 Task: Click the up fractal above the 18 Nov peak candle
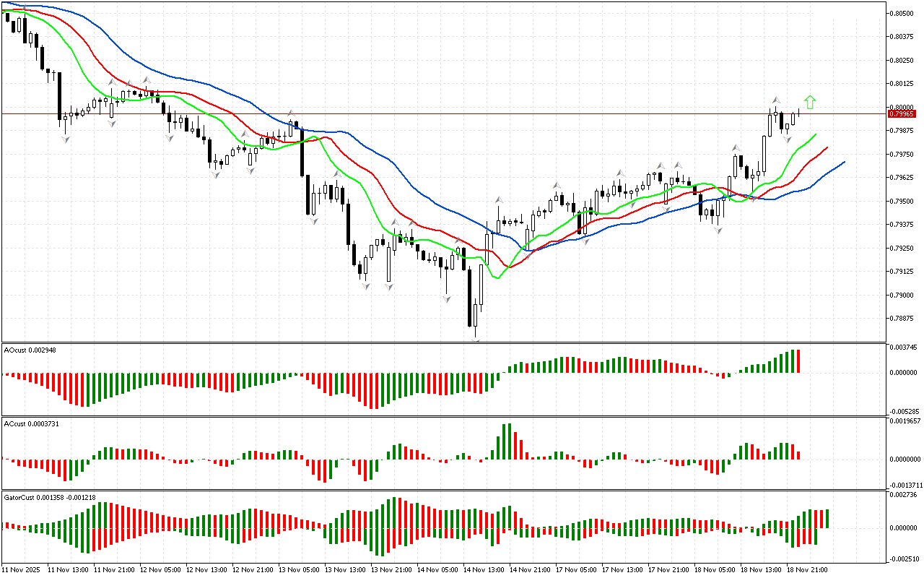pyautogui.click(x=775, y=100)
